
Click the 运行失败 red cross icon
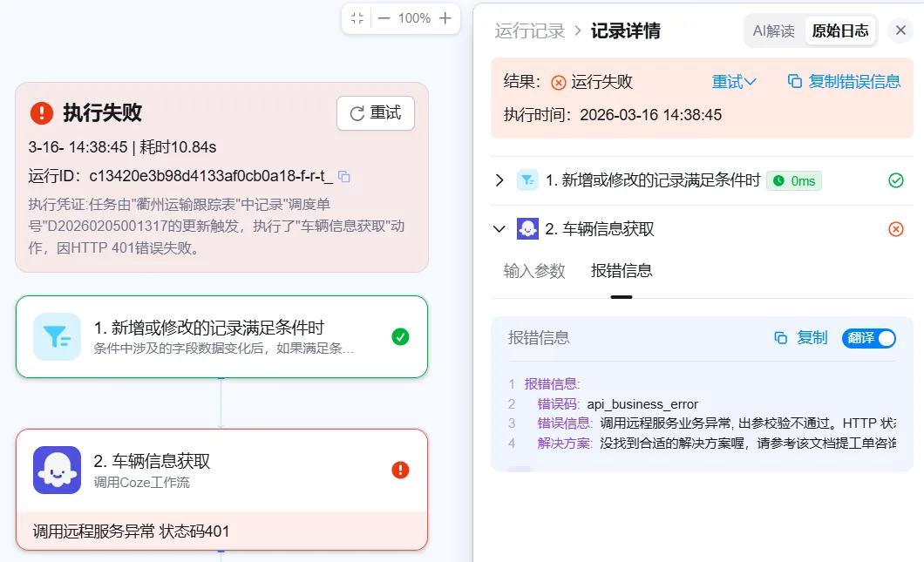point(558,83)
